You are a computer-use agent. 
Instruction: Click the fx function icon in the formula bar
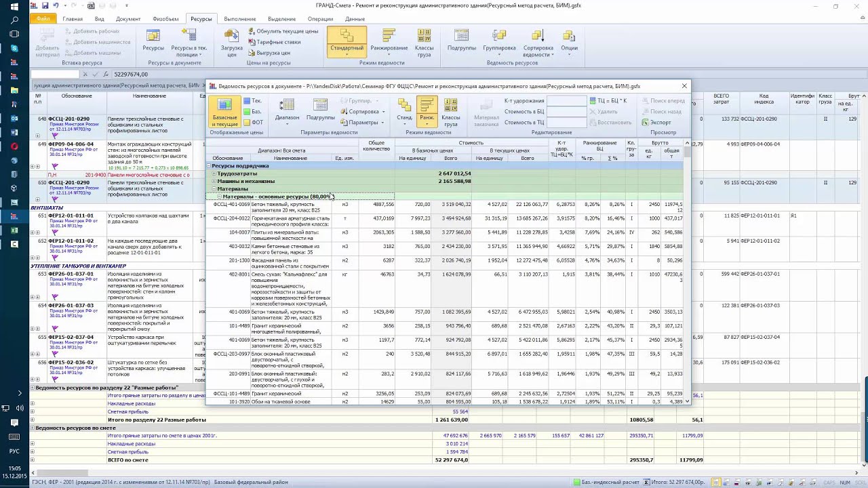106,74
